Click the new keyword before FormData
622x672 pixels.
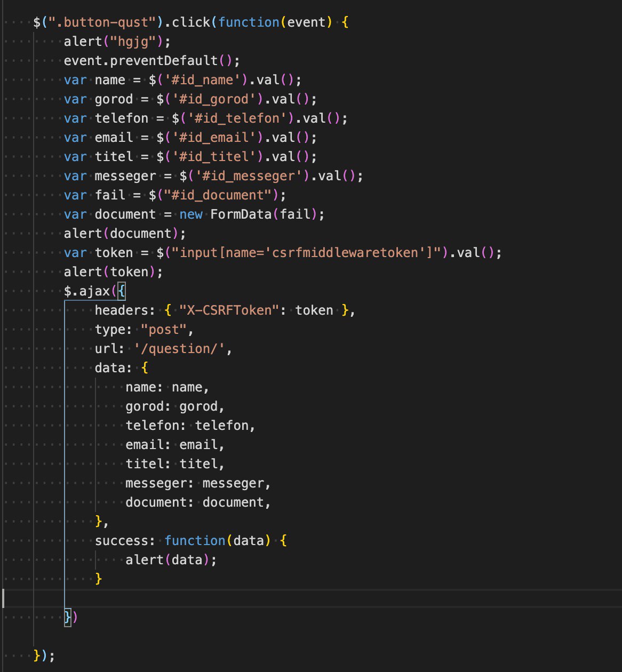coord(191,214)
